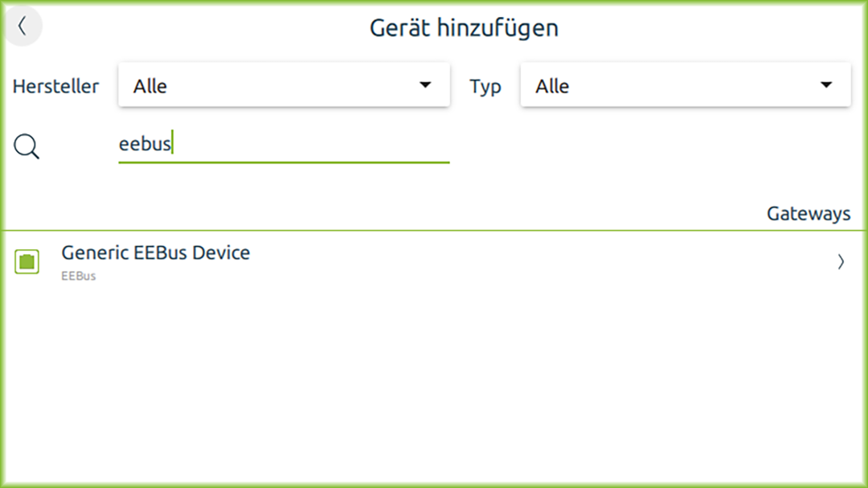Open the Typ filter combo box
The width and height of the screenshot is (868, 488).
pos(685,85)
